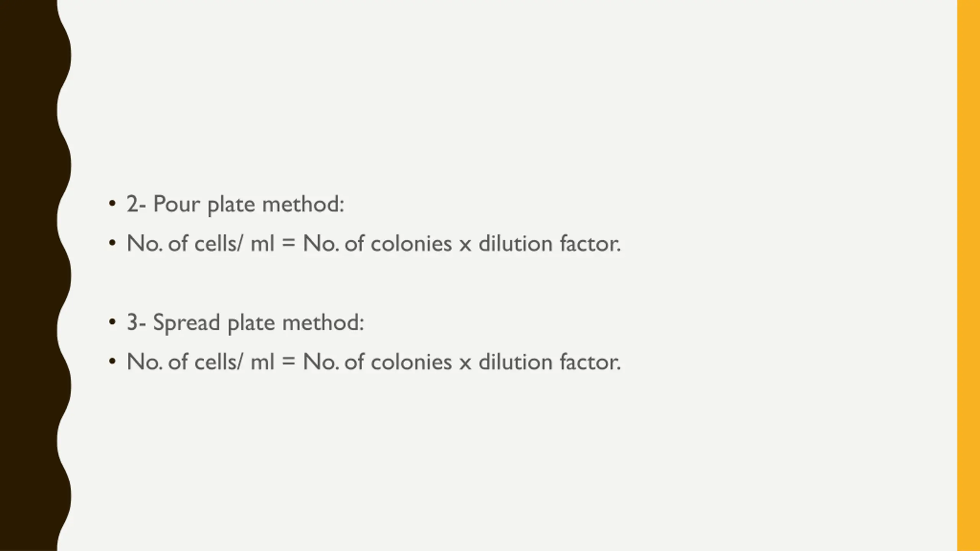980x551 pixels.
Task: Click 'dilution factor.' in the second formula
Action: click(x=550, y=362)
